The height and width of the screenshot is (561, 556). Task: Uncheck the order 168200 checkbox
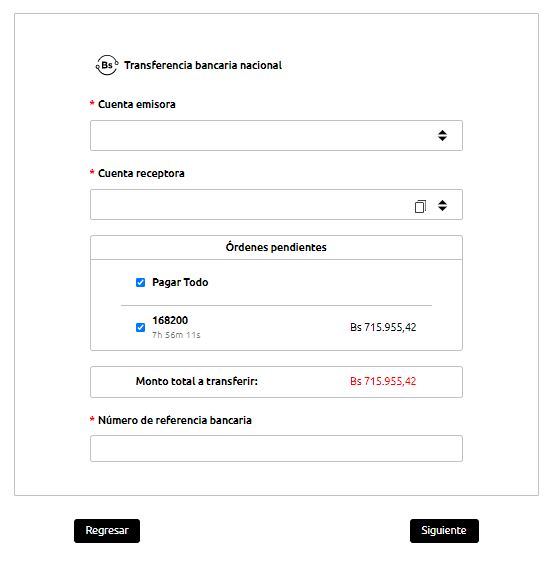[x=141, y=327]
